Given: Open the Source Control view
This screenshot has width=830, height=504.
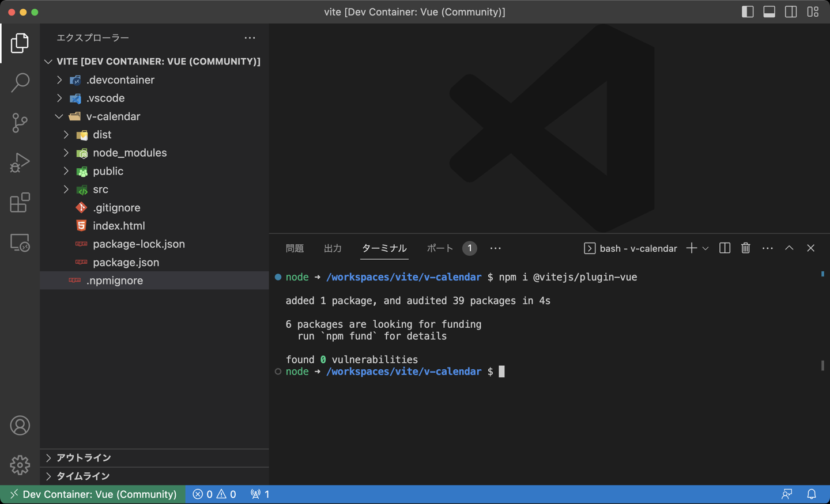Looking at the screenshot, I should click(20, 123).
